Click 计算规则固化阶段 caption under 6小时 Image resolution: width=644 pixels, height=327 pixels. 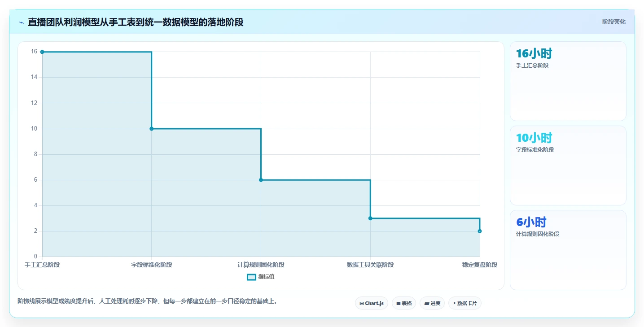click(x=538, y=234)
